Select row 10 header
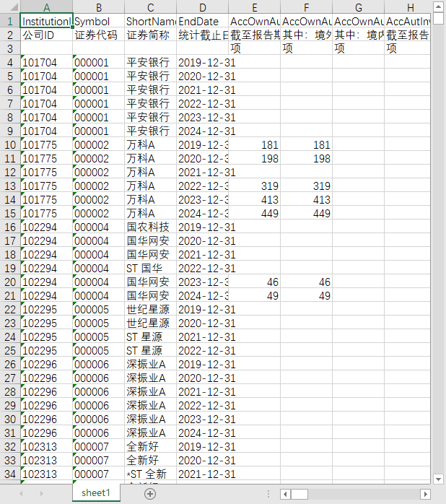The height and width of the screenshot is (504, 446). [10, 144]
